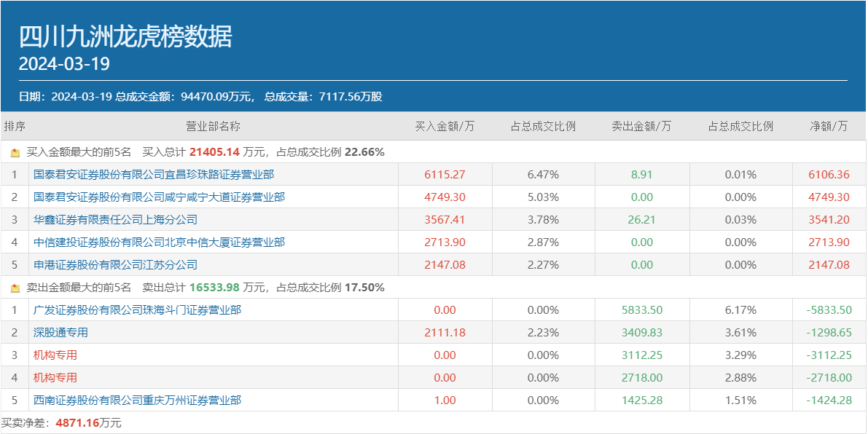Image resolution: width=868 pixels, height=434 pixels.
Task: Open 国泰君安证券咸宁咸宁大道证券营业部 link
Action: (159, 197)
